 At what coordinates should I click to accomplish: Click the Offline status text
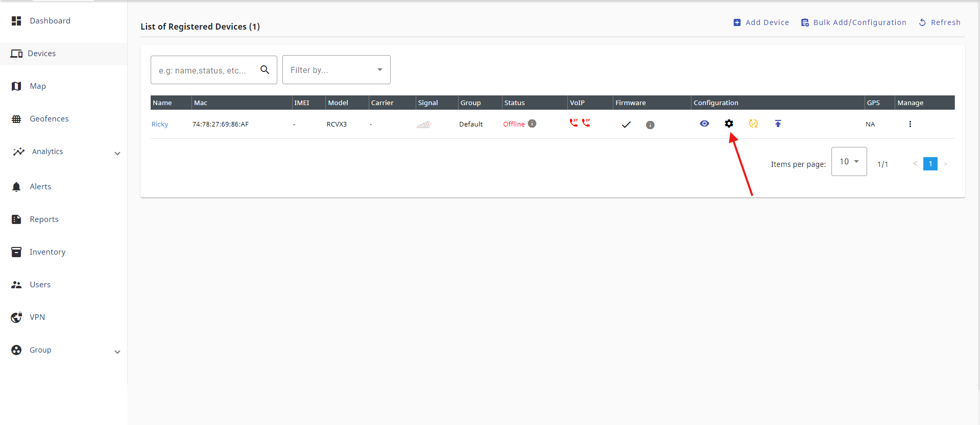pos(514,124)
